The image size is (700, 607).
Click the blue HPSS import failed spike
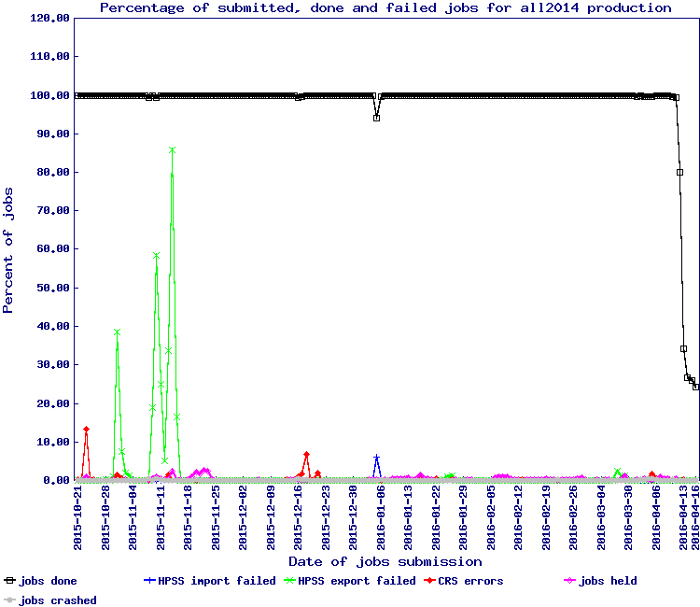(x=377, y=458)
